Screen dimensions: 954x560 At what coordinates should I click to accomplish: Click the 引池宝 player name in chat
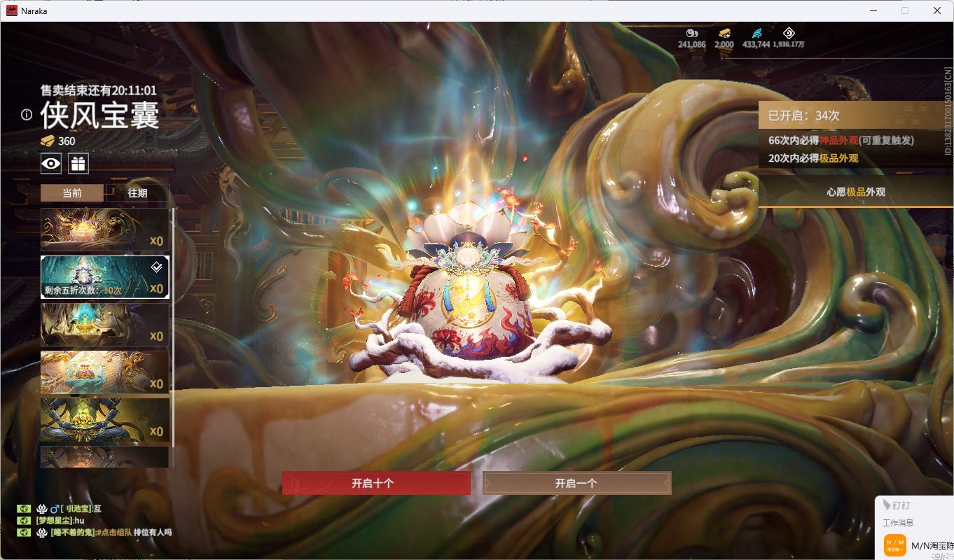[x=75, y=508]
